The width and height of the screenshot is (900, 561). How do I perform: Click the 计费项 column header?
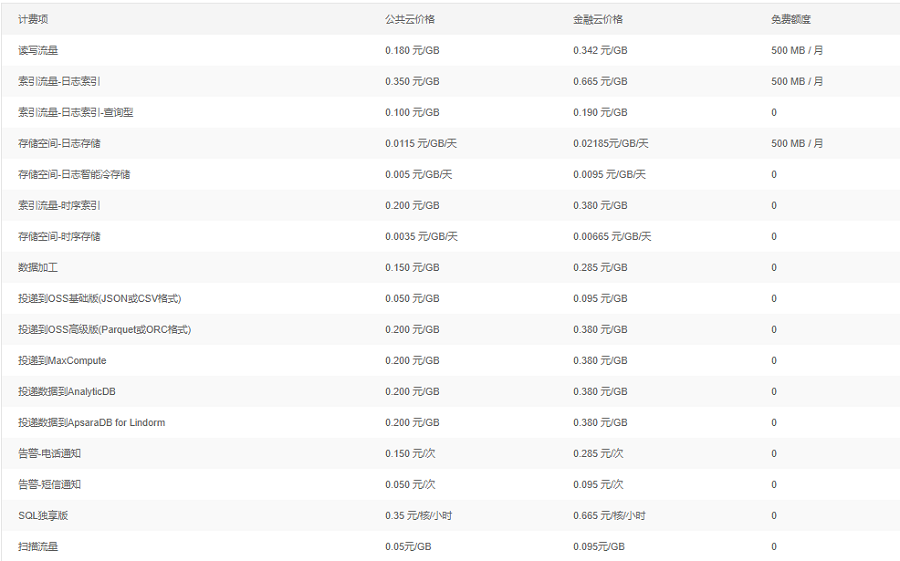click(33, 20)
